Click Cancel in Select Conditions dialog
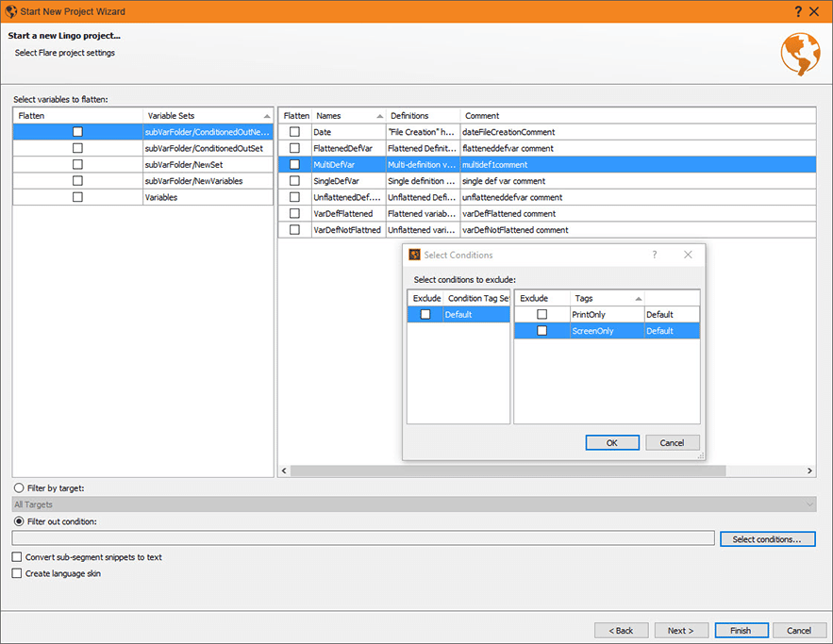833x644 pixels. pos(672,443)
